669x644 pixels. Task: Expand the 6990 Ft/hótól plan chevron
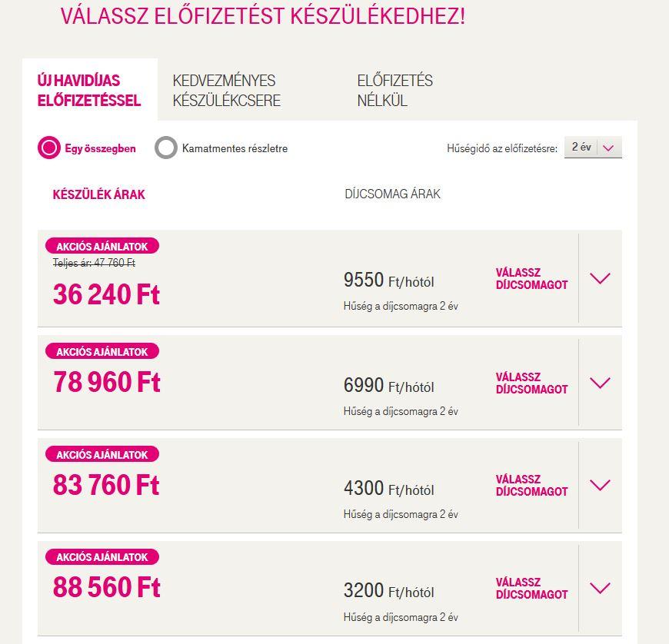pos(600,383)
